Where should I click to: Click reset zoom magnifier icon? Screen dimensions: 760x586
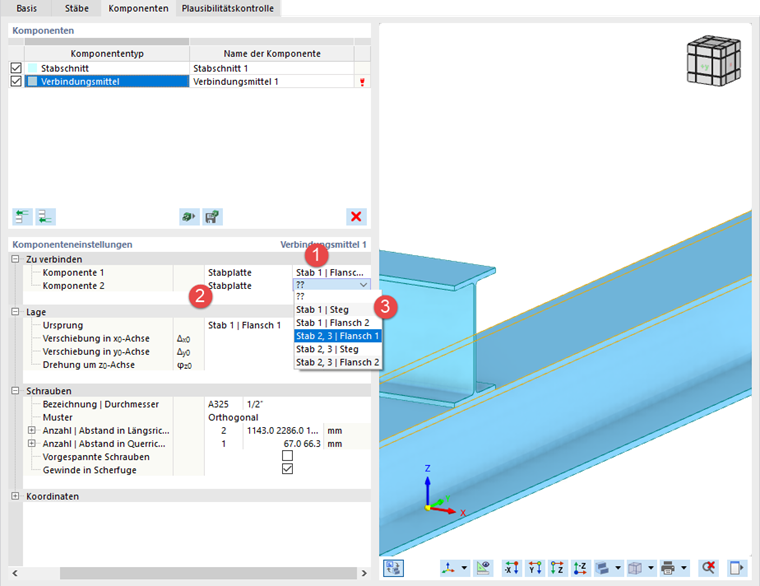pos(709,568)
